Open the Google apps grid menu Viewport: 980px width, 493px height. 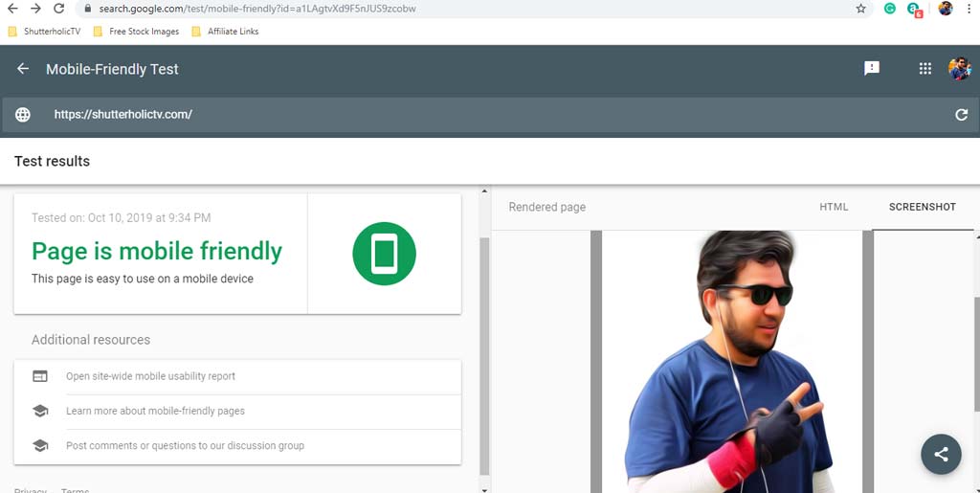[924, 69]
